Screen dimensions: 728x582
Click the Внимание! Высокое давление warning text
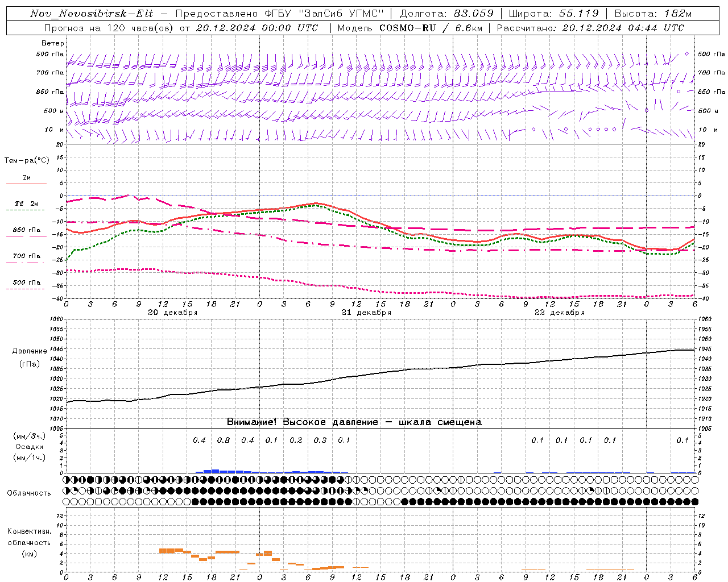tap(354, 422)
